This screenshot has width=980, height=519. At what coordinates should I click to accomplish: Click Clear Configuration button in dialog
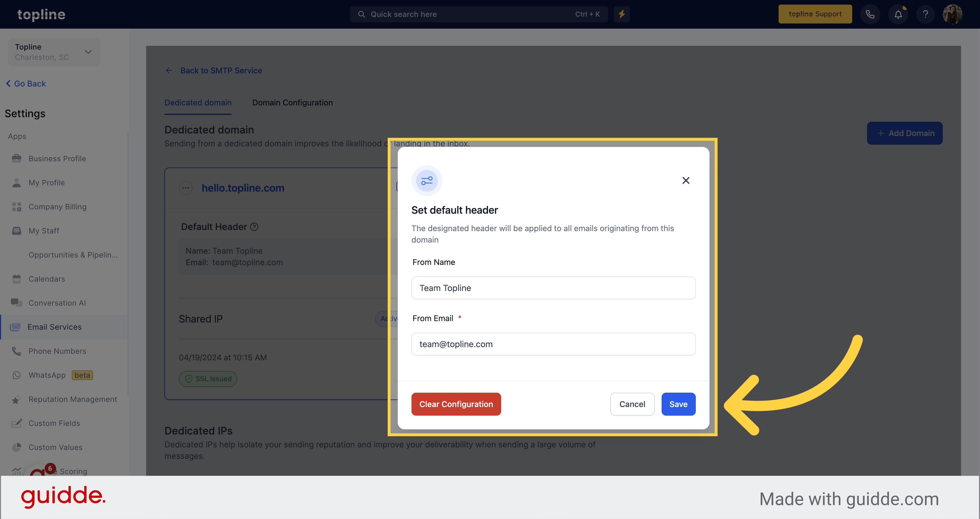click(x=456, y=403)
